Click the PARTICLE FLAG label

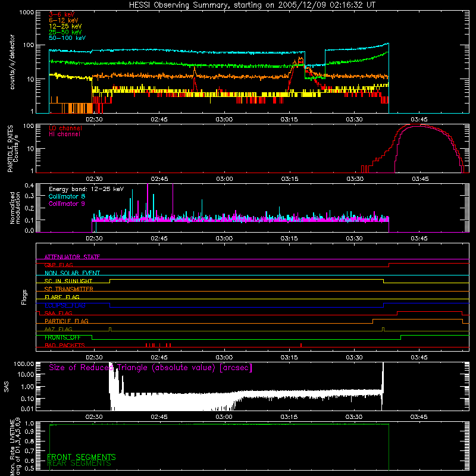tap(67, 321)
